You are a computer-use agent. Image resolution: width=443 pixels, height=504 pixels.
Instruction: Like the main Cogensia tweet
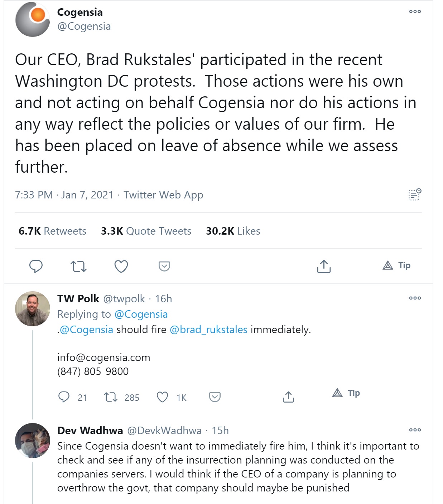pyautogui.click(x=121, y=267)
